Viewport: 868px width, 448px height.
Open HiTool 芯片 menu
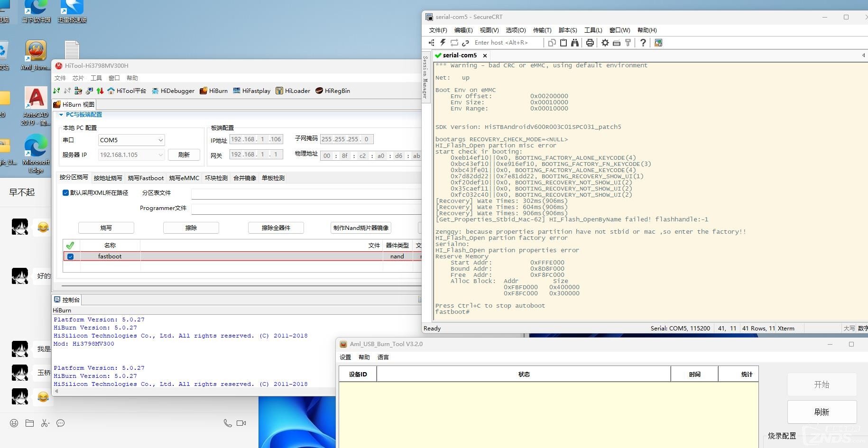click(x=78, y=78)
